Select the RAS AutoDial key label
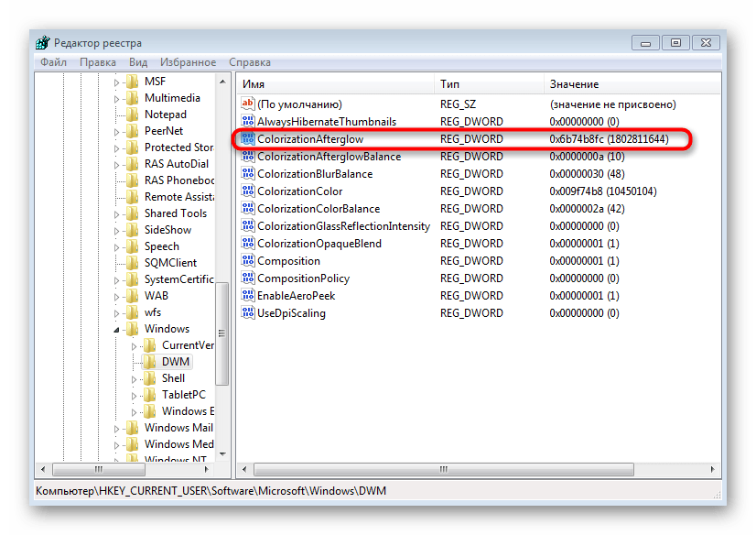Viewport: 756px width, 535px height. click(x=177, y=164)
